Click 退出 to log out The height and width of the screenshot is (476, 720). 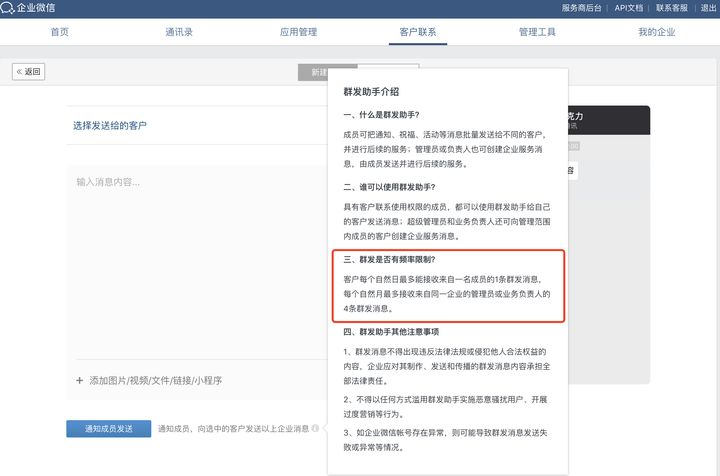point(708,7)
